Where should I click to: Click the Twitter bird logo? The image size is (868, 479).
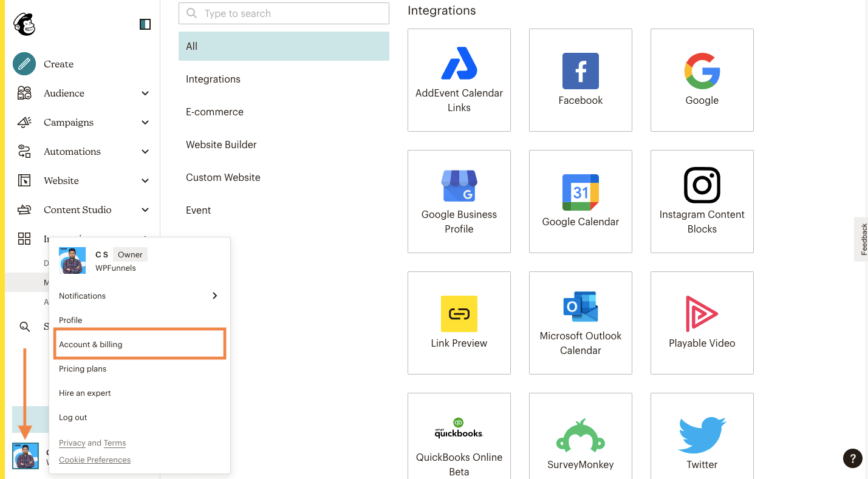tap(702, 435)
